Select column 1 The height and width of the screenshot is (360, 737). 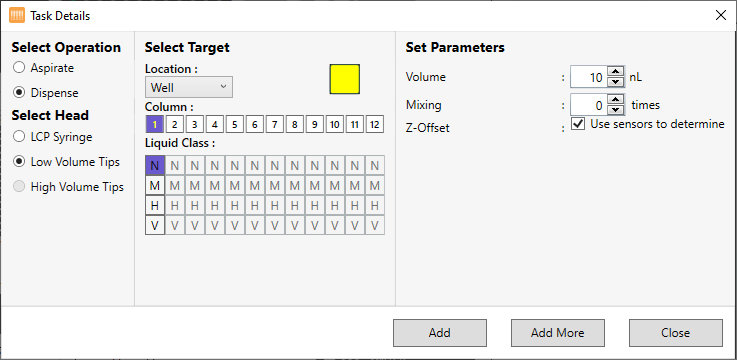[155, 125]
